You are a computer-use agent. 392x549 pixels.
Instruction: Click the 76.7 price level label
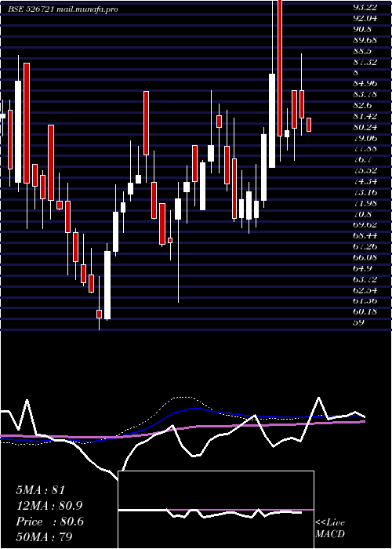[363, 160]
